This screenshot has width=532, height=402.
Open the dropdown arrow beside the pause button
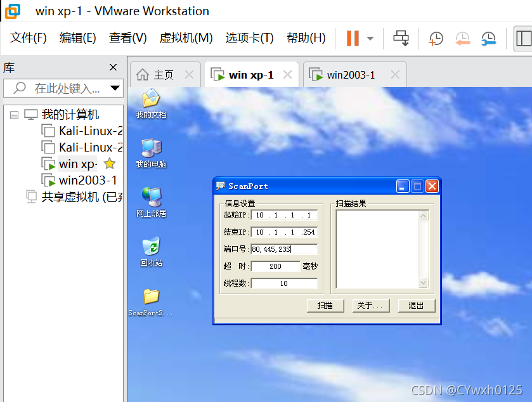[x=370, y=38]
